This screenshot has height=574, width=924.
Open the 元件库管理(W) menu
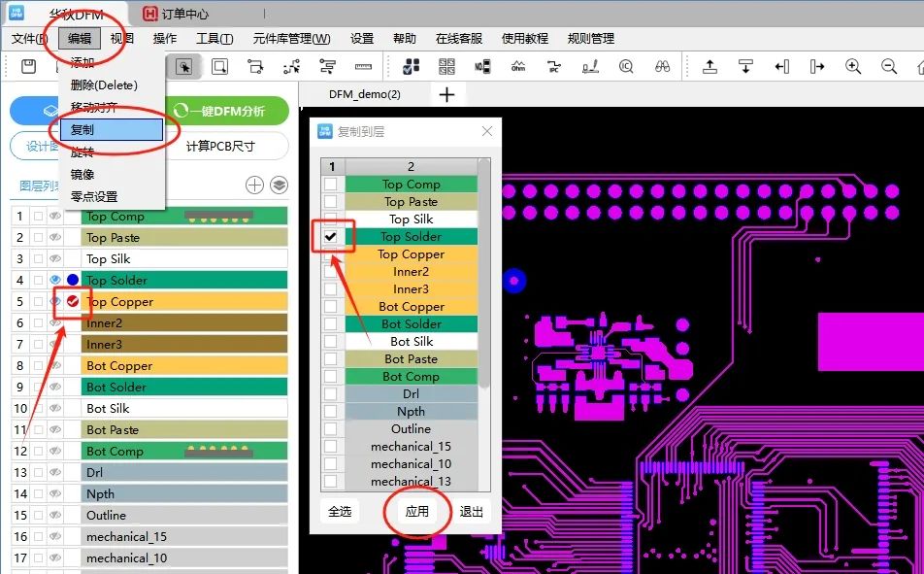(292, 38)
